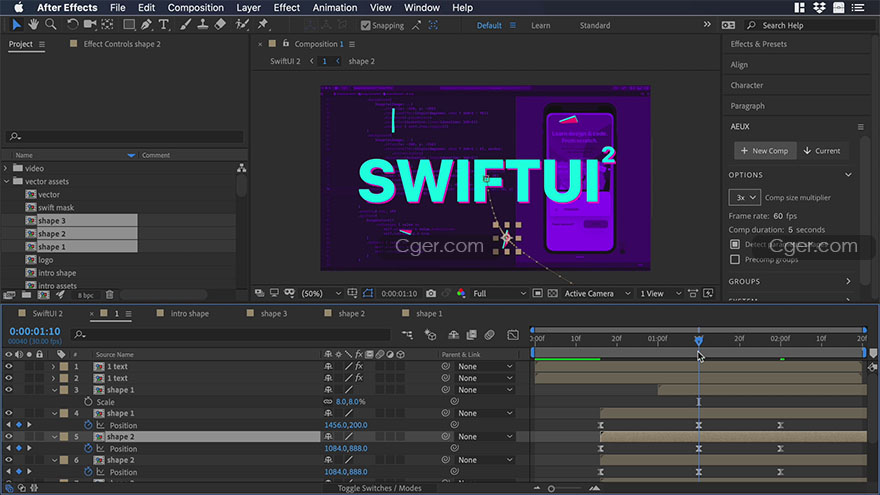Open the magnification 50% dropdown

tap(321, 294)
